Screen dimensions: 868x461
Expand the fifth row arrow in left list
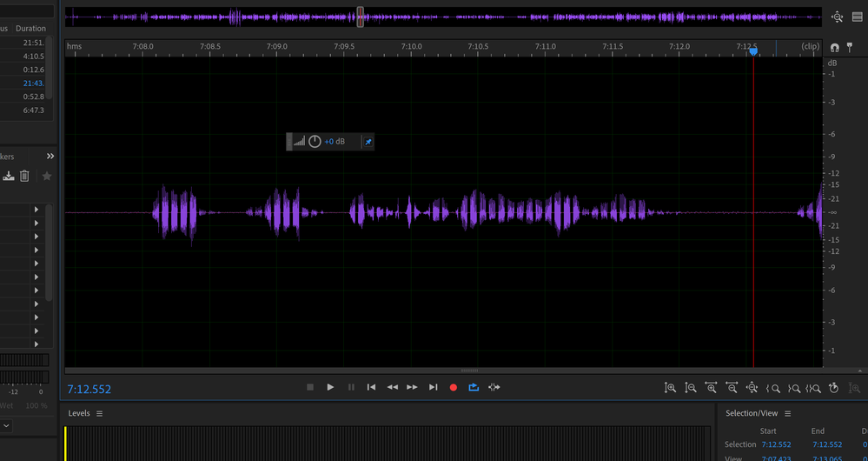[36, 264]
